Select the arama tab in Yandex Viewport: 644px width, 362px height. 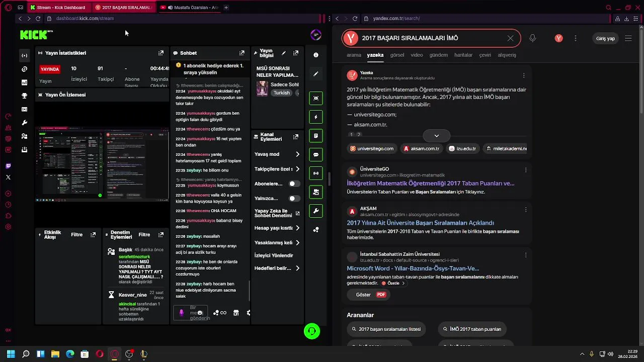coord(354,55)
